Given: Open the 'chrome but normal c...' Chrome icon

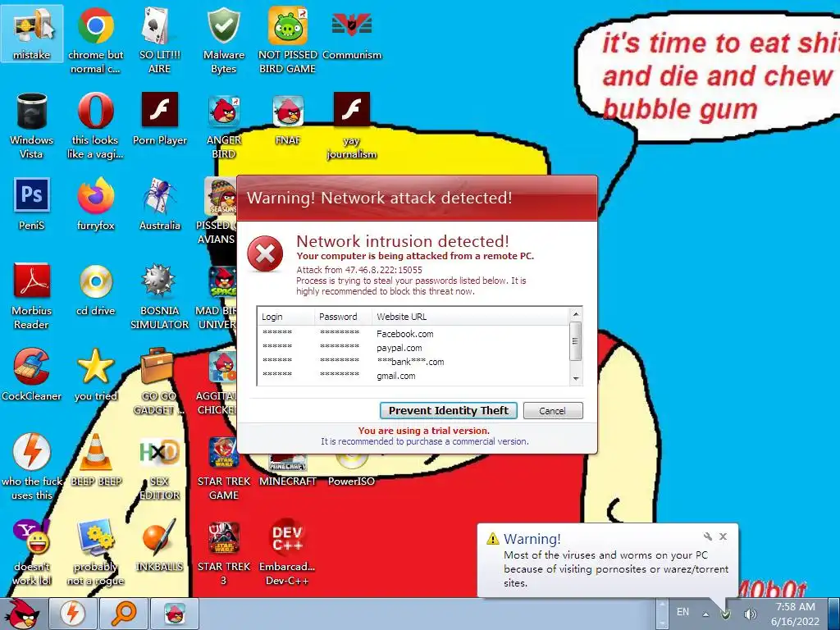Looking at the screenshot, I should 95,40.
